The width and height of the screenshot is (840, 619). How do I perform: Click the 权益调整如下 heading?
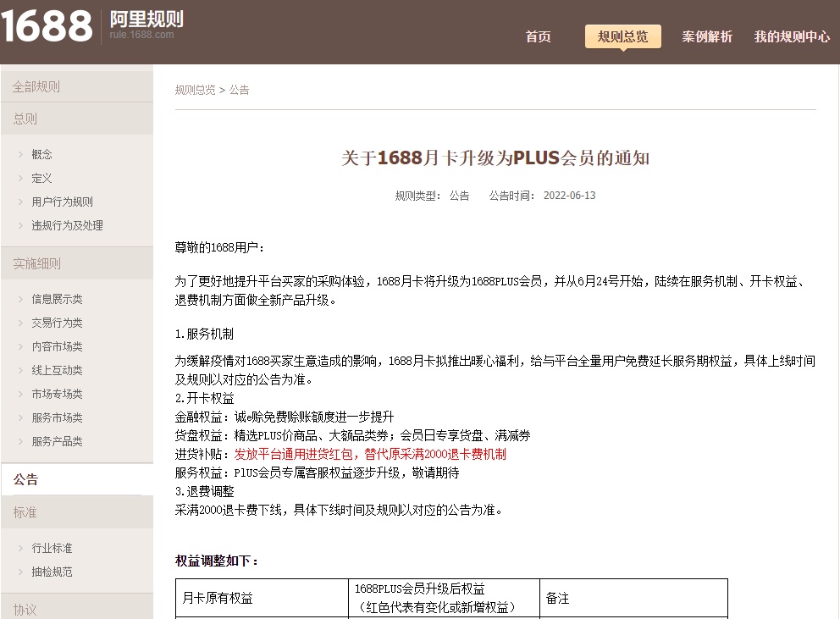217,561
